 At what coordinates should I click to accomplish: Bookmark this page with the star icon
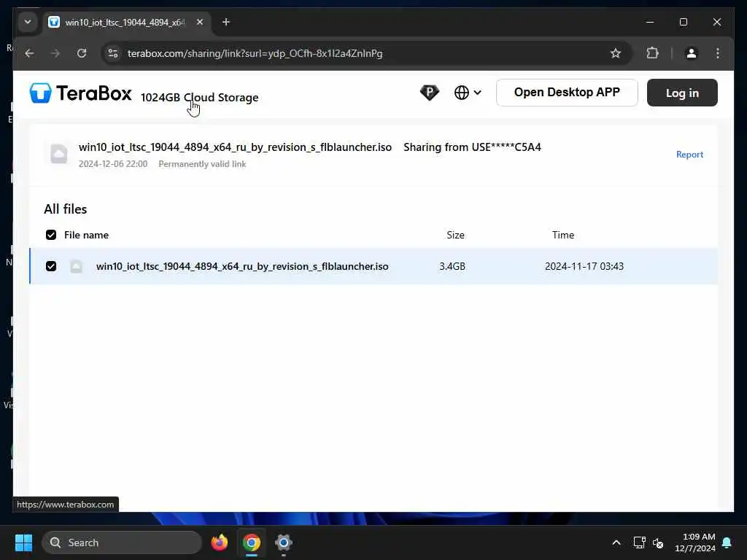click(x=616, y=53)
